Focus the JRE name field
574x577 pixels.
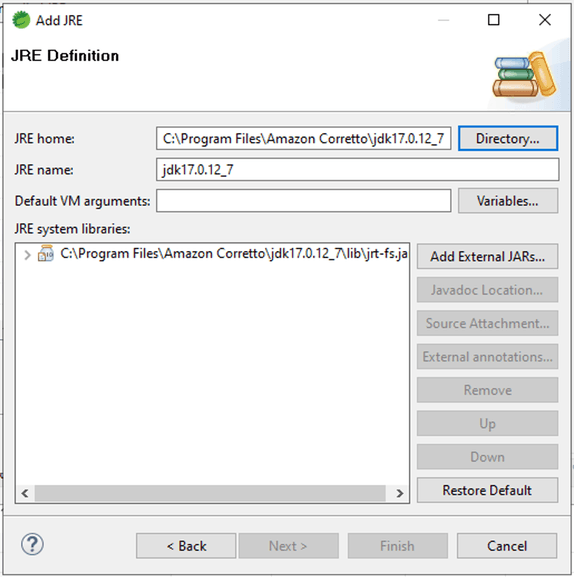pos(358,169)
